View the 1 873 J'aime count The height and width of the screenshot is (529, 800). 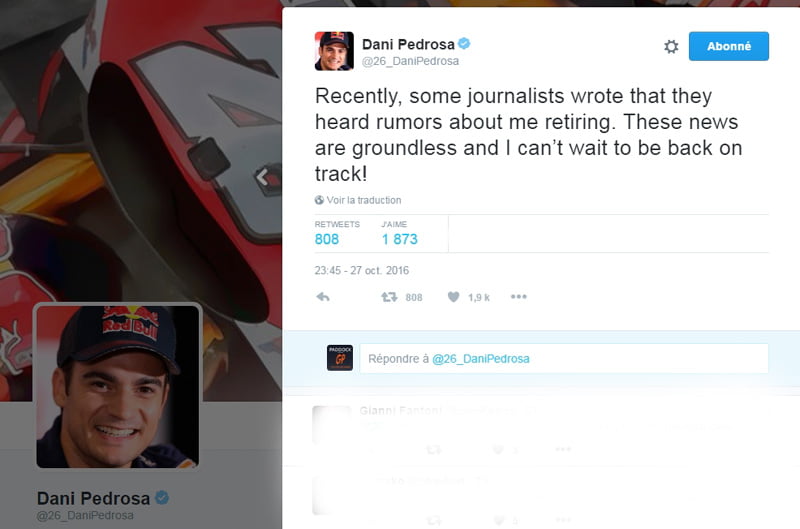pos(399,239)
